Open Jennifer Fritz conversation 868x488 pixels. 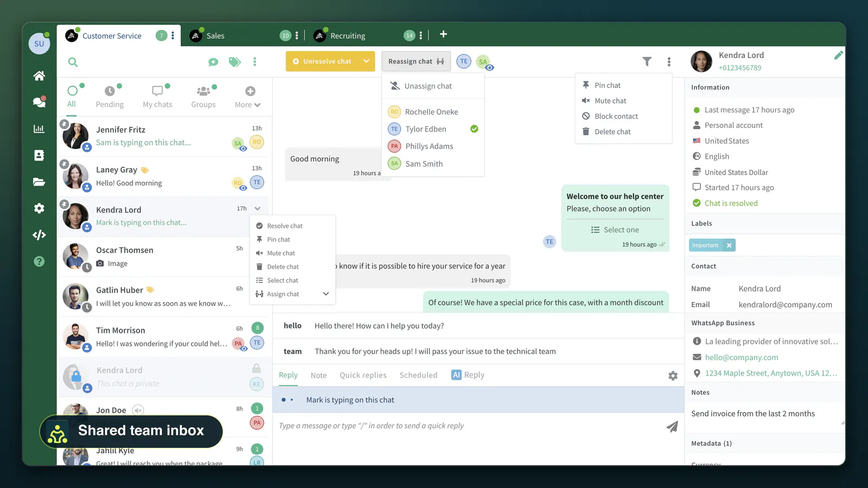pos(164,136)
